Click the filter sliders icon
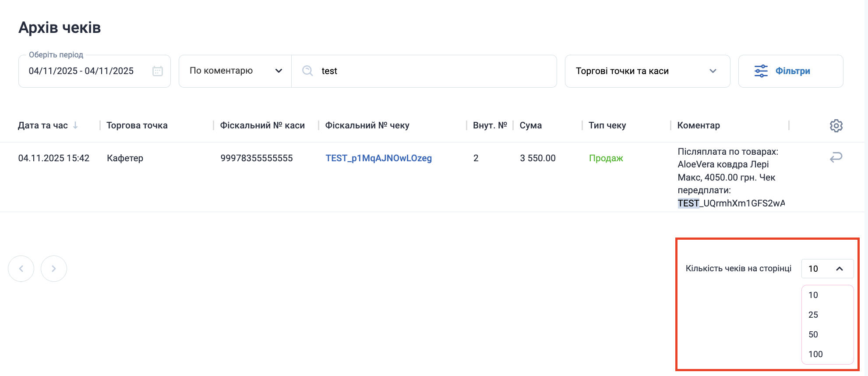The width and height of the screenshot is (868, 376). pos(761,71)
